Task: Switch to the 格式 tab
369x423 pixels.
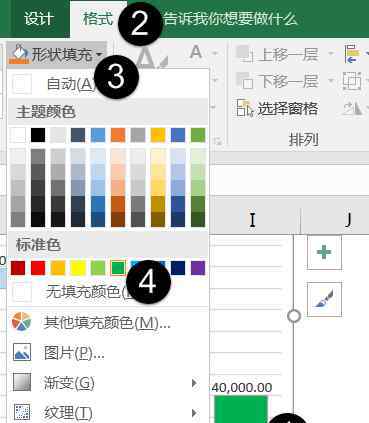Action: (x=98, y=18)
